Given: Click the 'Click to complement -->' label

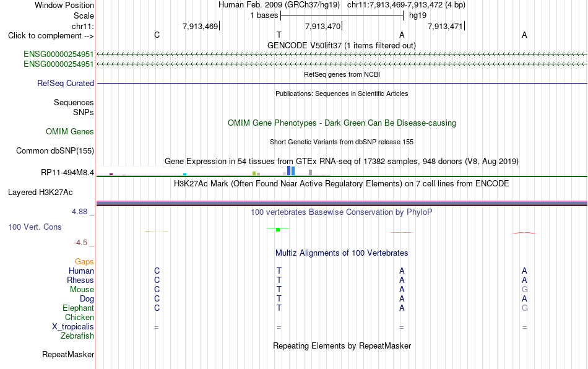Looking at the screenshot, I should (51, 36).
